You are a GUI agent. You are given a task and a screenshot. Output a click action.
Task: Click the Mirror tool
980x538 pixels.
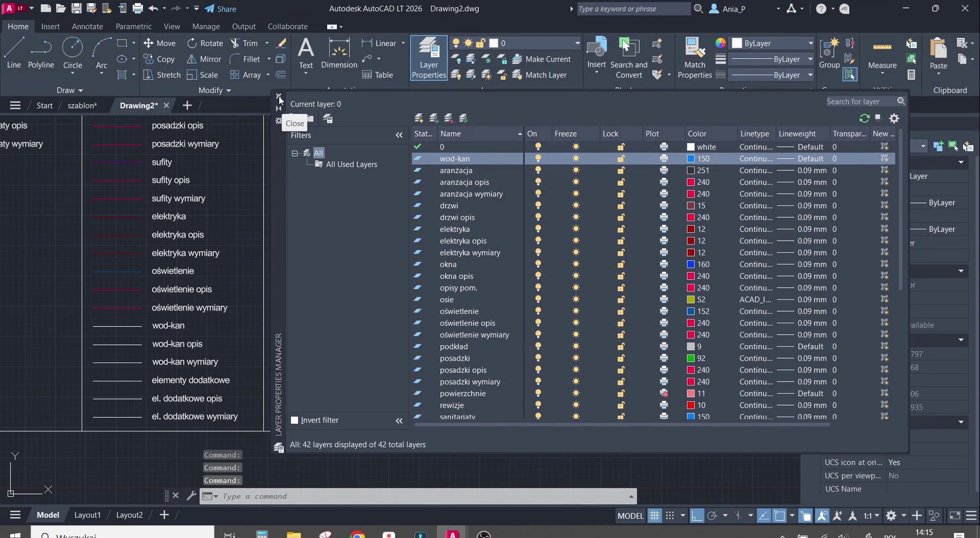coord(204,59)
